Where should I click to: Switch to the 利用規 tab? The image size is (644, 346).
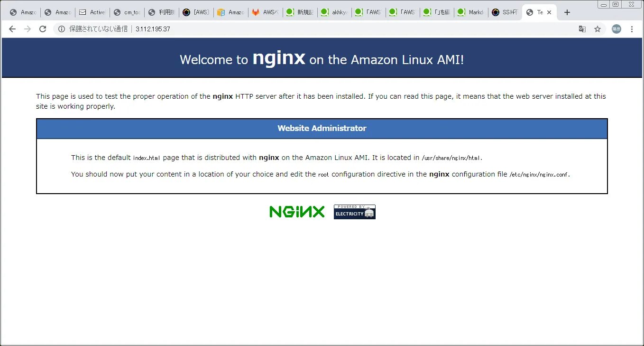point(161,12)
